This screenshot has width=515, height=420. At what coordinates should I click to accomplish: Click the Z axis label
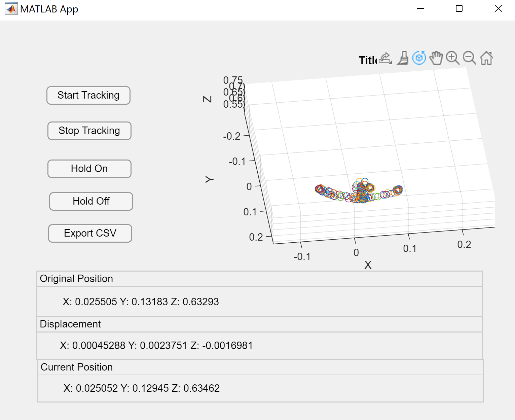pos(208,99)
